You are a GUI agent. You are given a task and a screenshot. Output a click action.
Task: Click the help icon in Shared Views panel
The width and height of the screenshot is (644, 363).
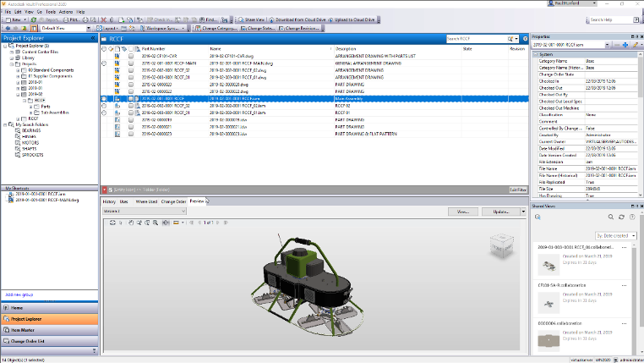pyautogui.click(x=632, y=217)
